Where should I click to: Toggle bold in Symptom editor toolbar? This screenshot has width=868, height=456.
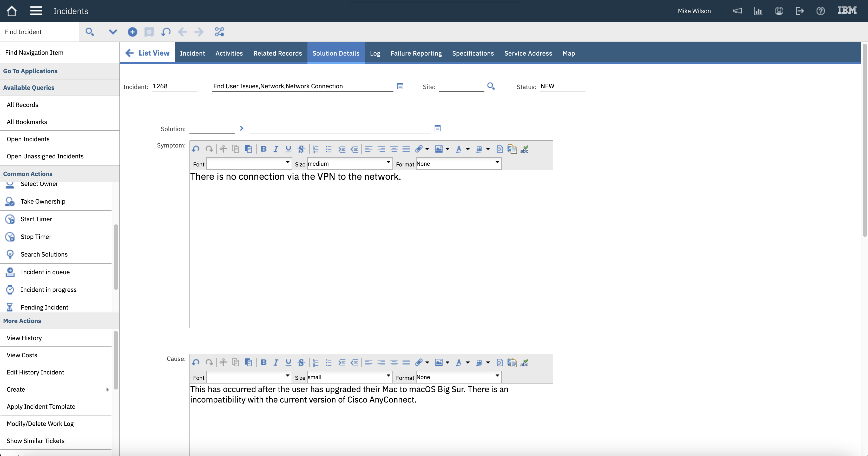tap(264, 149)
